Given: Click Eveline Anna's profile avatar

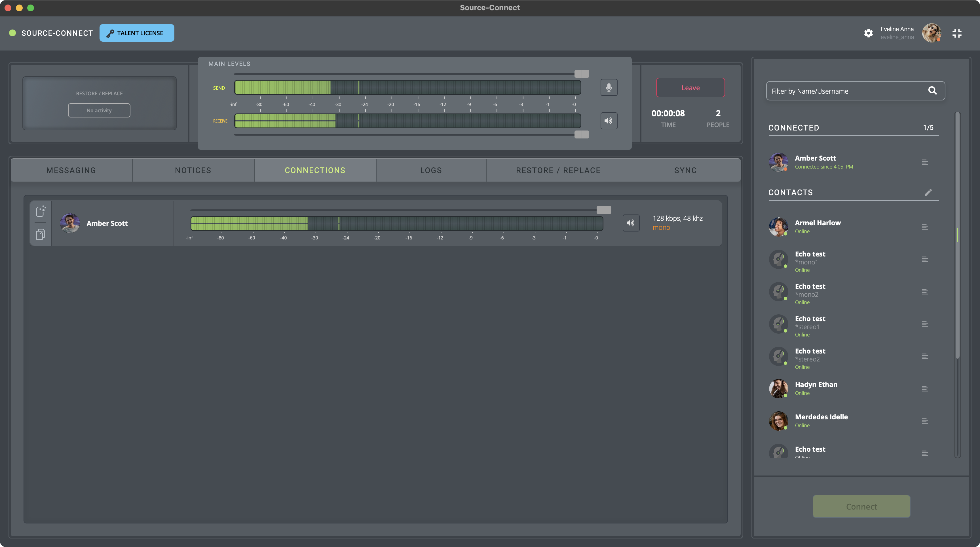Looking at the screenshot, I should click(x=931, y=33).
